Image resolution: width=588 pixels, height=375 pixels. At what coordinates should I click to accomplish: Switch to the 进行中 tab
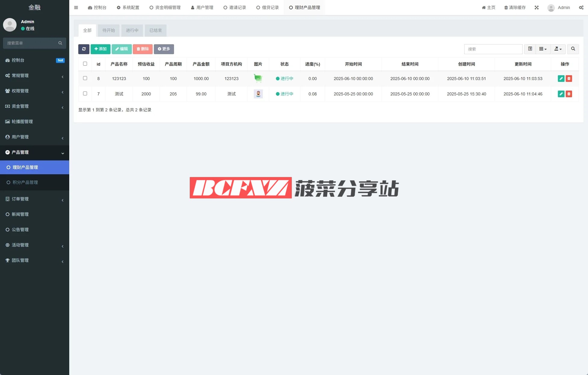tap(132, 30)
